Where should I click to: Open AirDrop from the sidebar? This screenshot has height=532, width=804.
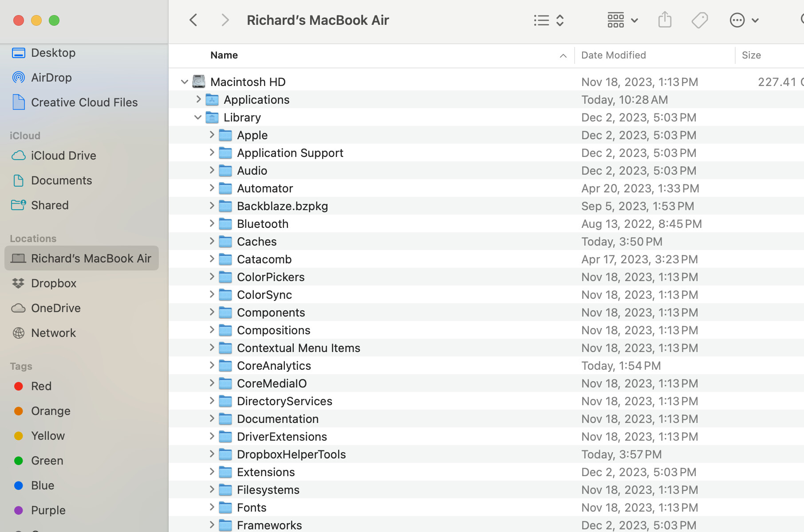pyautogui.click(x=51, y=78)
